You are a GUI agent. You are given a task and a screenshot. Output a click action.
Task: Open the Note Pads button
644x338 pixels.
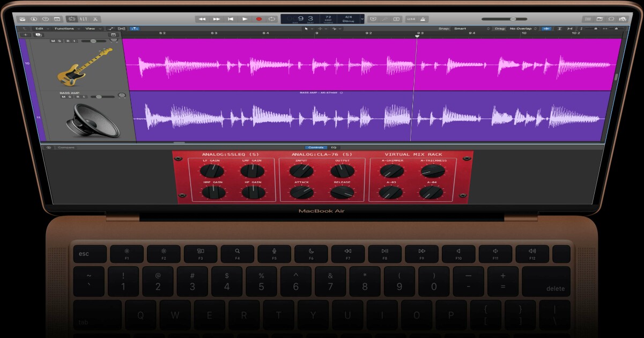[x=599, y=19]
